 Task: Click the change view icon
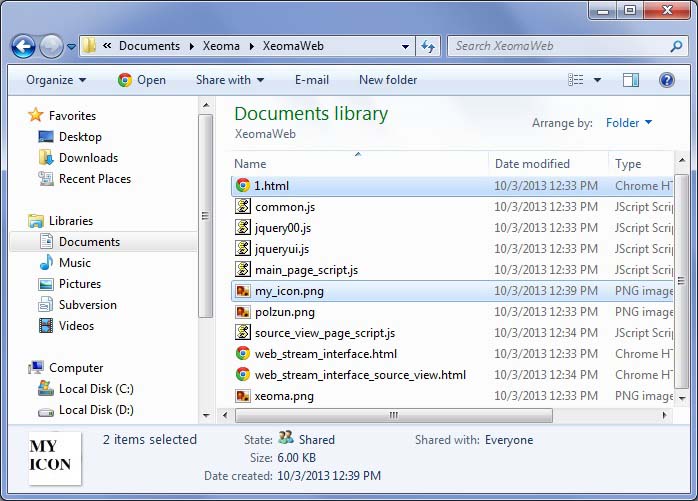[x=576, y=80]
